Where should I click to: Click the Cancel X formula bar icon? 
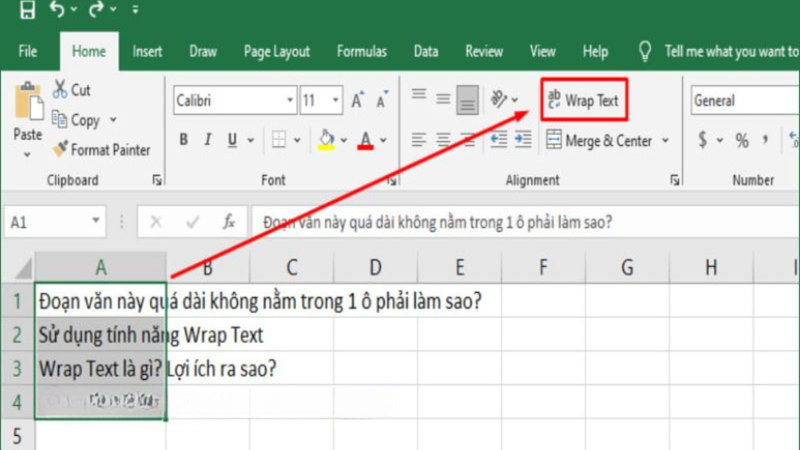pos(156,221)
